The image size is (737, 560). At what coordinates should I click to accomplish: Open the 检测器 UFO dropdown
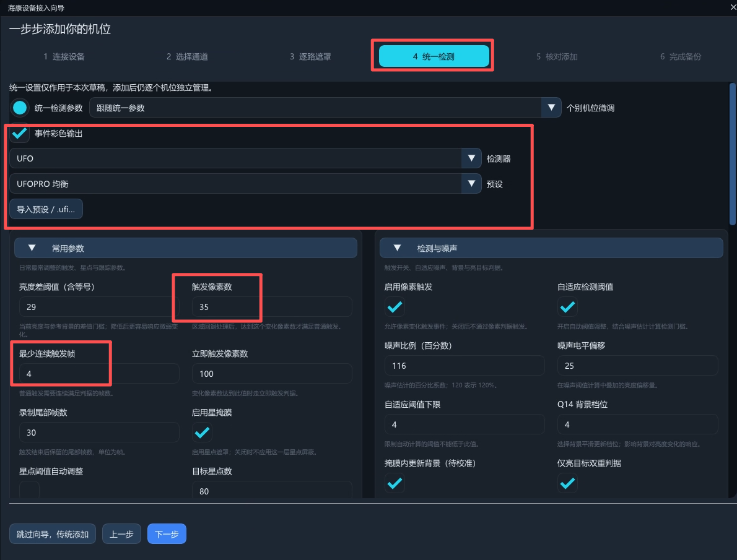[x=245, y=158]
